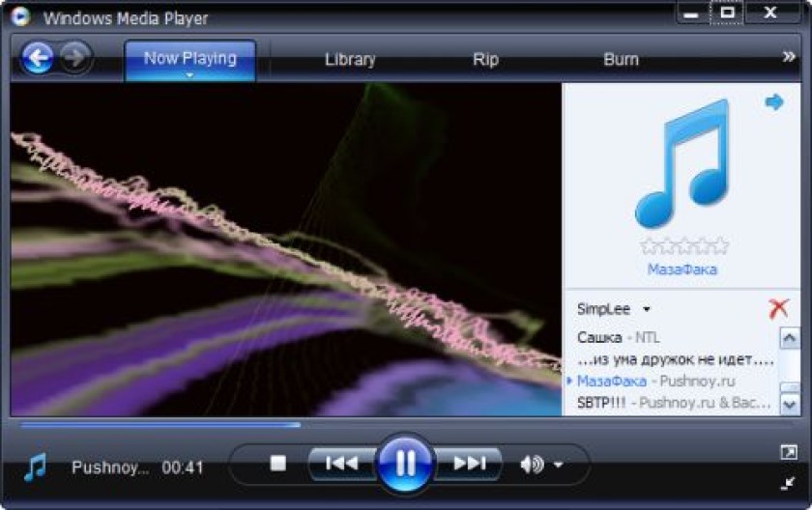
Task: Click the large music note album art
Action: point(682,163)
